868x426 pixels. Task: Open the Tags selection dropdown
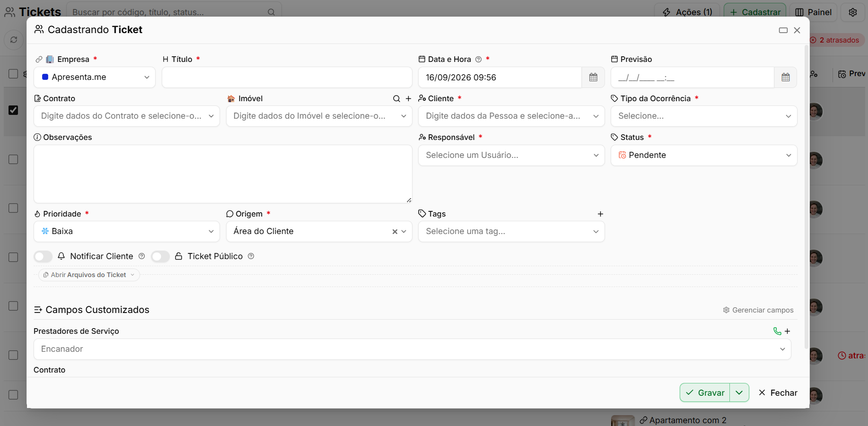(511, 232)
